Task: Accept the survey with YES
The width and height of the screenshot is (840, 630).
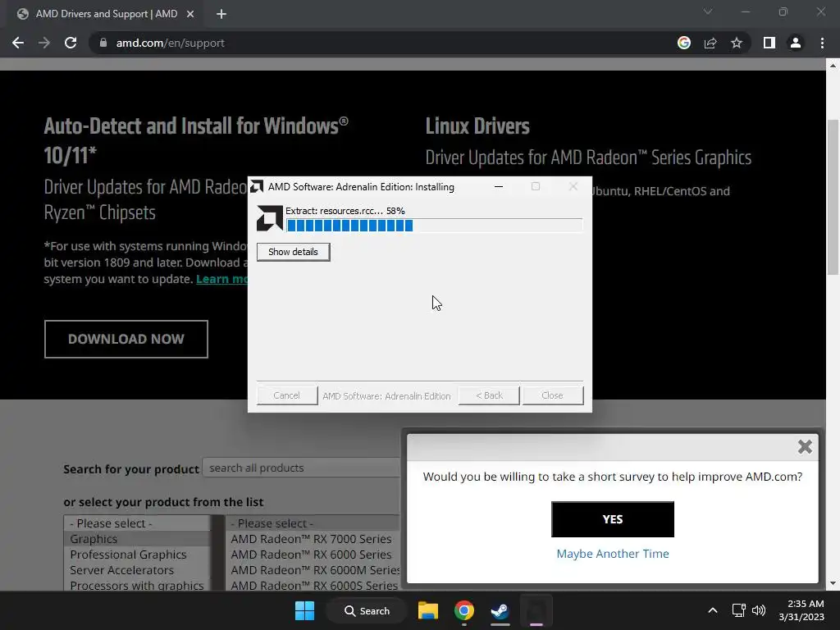Action: pos(612,519)
